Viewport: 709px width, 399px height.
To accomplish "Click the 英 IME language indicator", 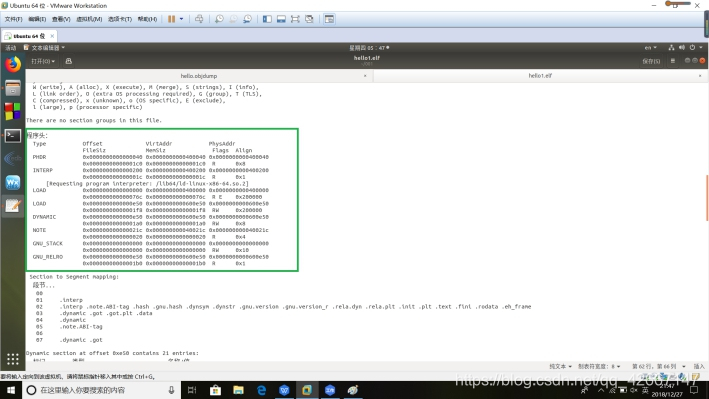I will (645, 390).
